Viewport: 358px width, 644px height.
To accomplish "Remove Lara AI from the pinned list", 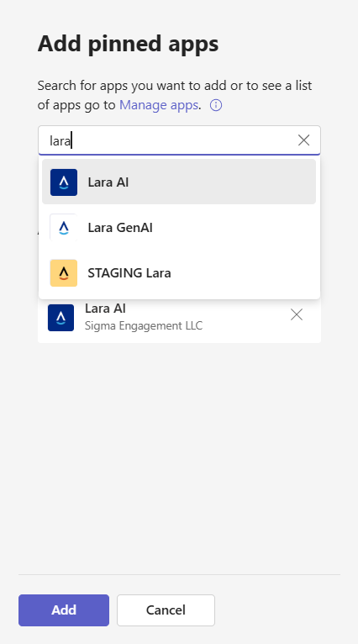I will tap(297, 315).
